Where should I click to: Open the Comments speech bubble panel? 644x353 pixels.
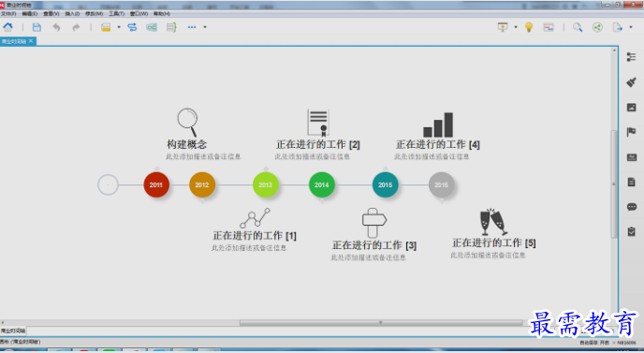tap(631, 207)
